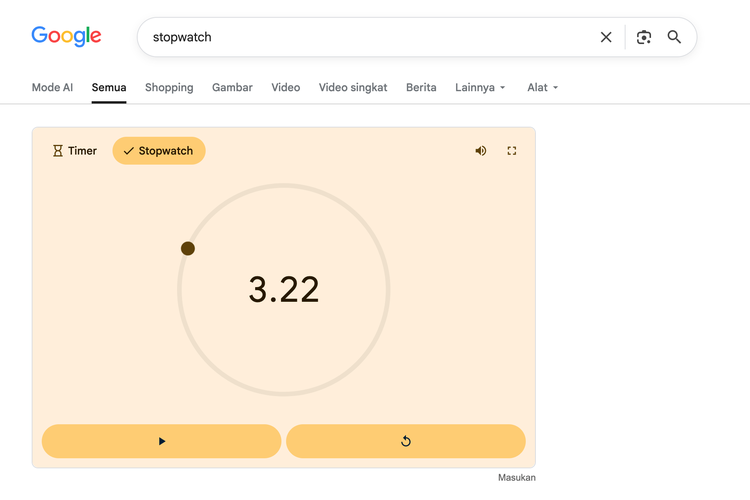Open the Gambar tab
This screenshot has width=750, height=500.
pyautogui.click(x=232, y=88)
